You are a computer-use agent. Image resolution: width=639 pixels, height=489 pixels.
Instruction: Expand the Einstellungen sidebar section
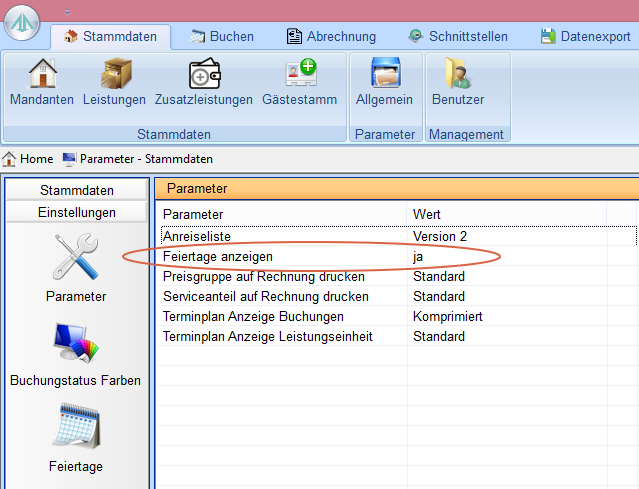pos(77,212)
